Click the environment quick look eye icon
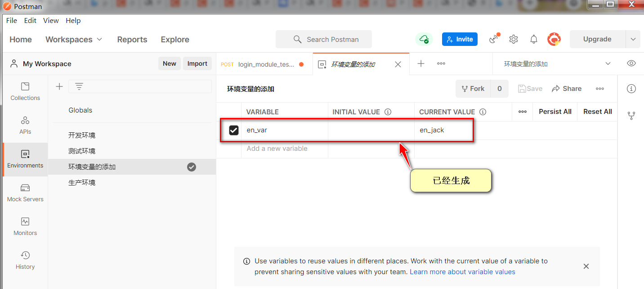Screen dimensions: 644x289 coord(631,63)
